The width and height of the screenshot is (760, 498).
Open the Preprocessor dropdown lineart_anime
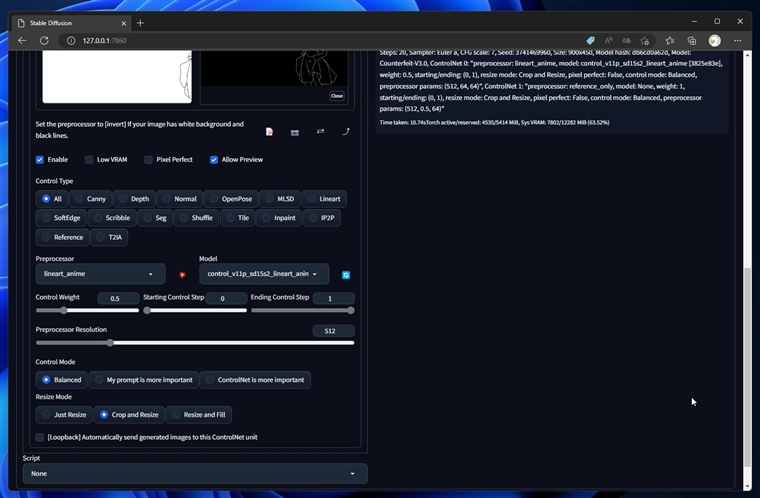tap(100, 274)
